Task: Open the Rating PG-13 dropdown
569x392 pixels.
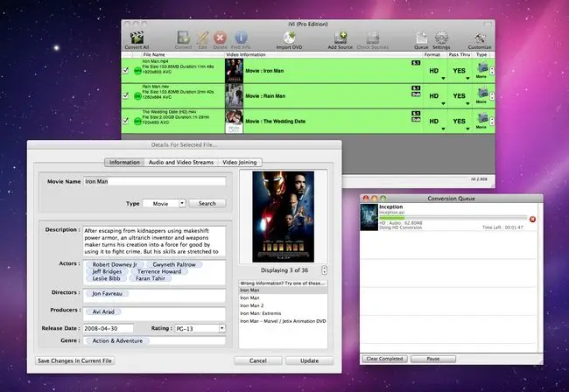Action: coord(200,328)
